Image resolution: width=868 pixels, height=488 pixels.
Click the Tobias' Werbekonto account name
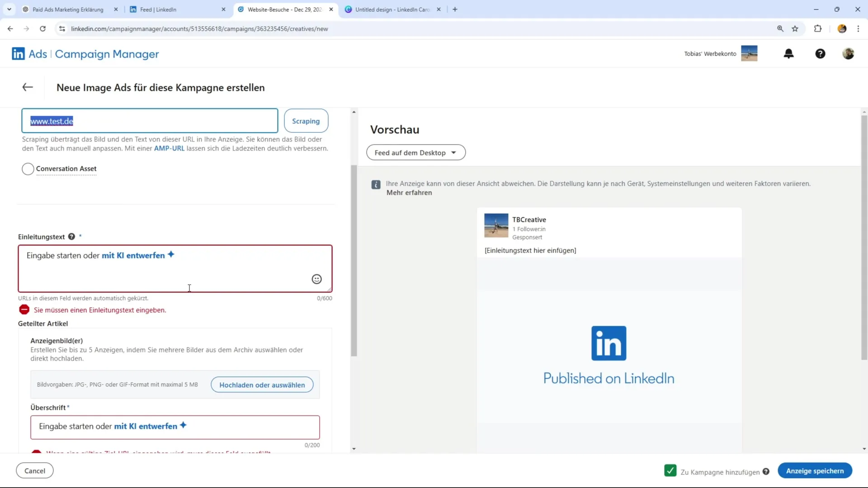tap(710, 54)
